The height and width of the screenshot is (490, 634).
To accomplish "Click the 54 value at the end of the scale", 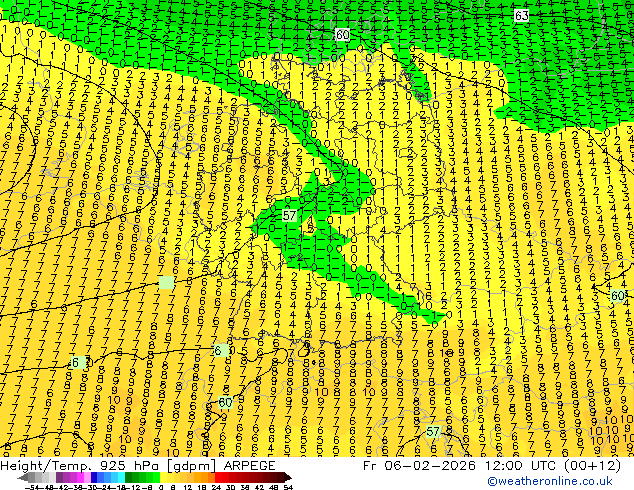I will point(288,487).
